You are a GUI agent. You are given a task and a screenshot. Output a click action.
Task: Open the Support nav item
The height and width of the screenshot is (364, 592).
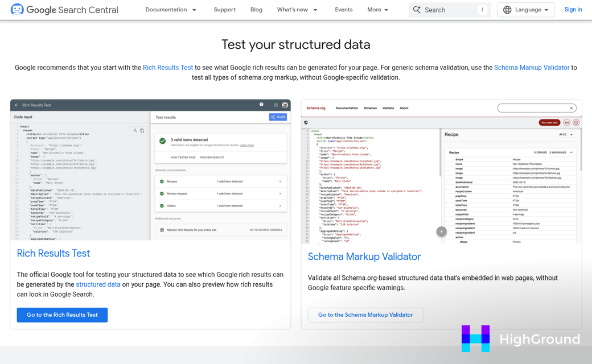coord(225,10)
